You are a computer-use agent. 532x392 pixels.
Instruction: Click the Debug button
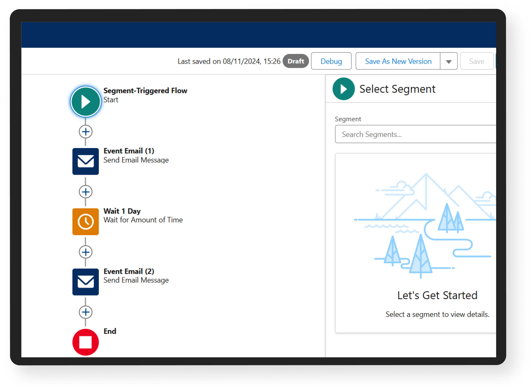[331, 61]
